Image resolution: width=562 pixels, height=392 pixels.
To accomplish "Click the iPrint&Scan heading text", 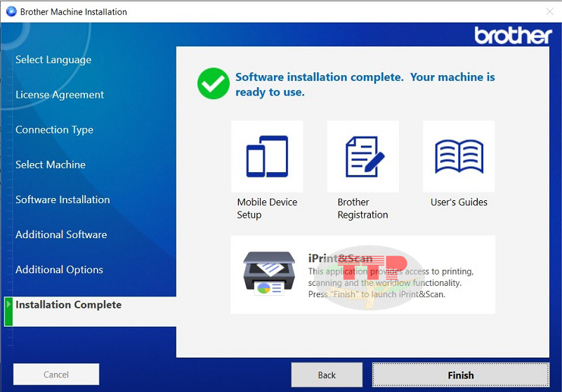I will [x=340, y=259].
